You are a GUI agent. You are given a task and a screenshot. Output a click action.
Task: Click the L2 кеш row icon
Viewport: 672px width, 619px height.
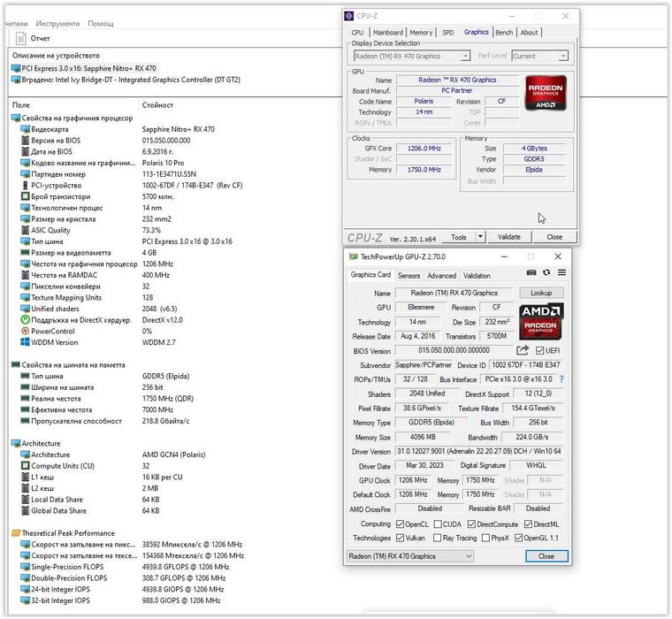pos(26,488)
